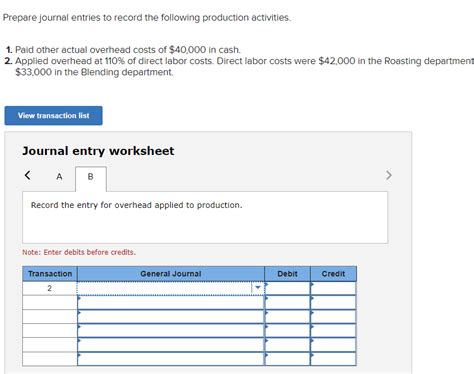
Task: Click the 'Note: Enter debits before credits' text
Action: [79, 252]
